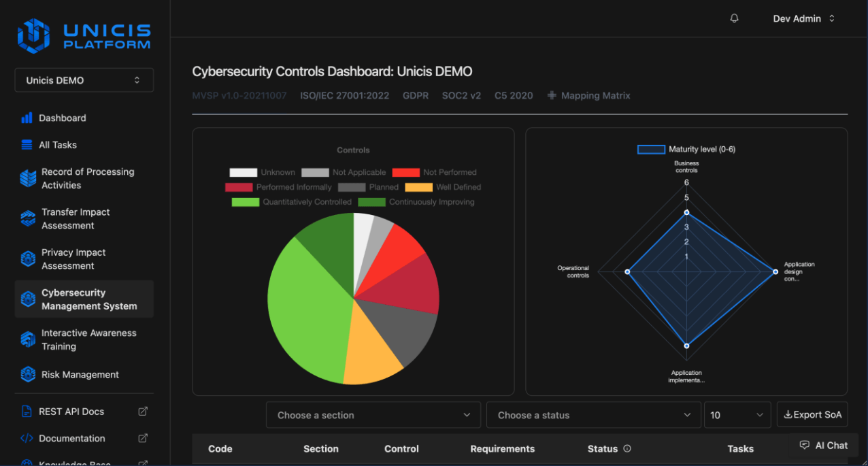
Task: Open Risk Management page
Action: [x=84, y=374]
